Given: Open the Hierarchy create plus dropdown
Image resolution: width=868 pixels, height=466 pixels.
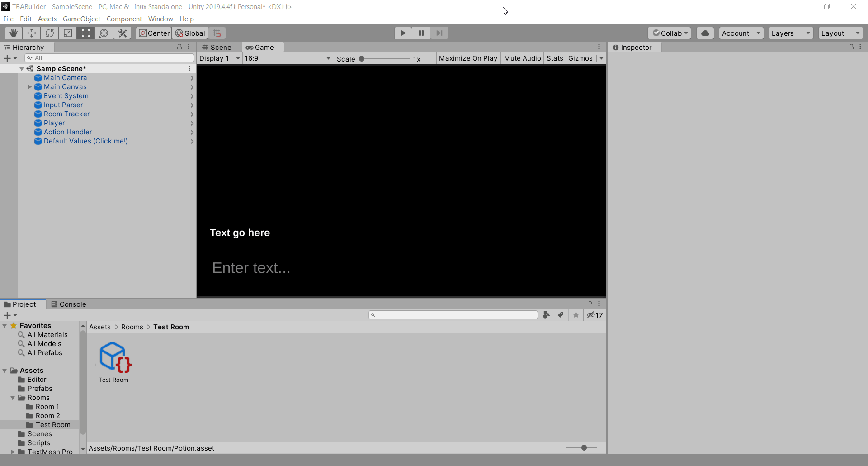Looking at the screenshot, I should 10,58.
